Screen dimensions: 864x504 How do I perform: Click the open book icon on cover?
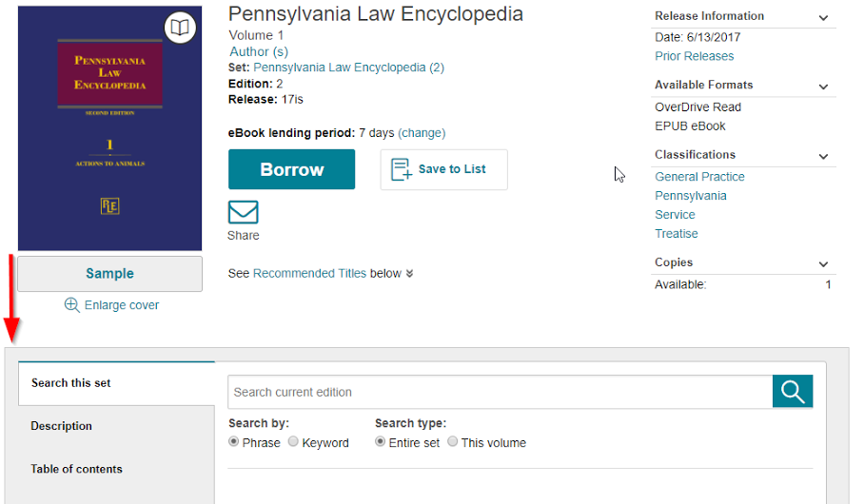pos(180,27)
